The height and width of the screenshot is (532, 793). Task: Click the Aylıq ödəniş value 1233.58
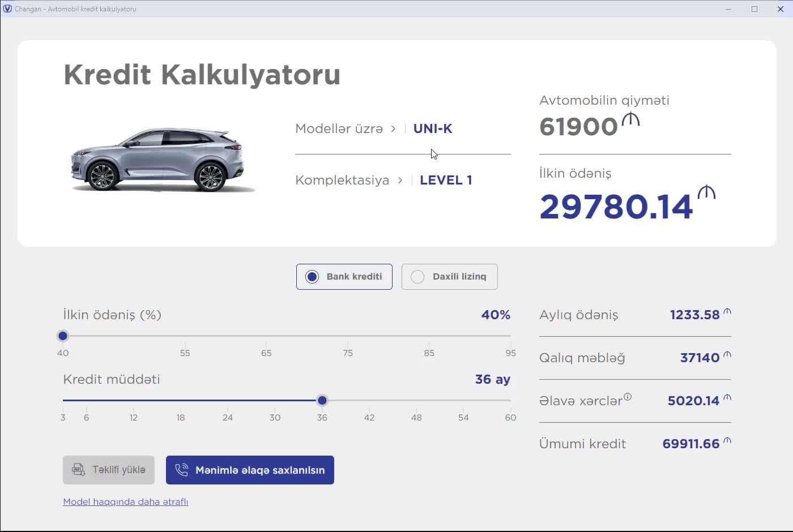694,315
